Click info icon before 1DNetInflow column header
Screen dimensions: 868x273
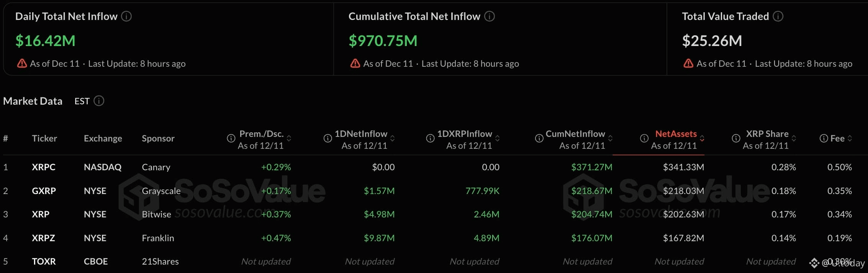(x=328, y=138)
